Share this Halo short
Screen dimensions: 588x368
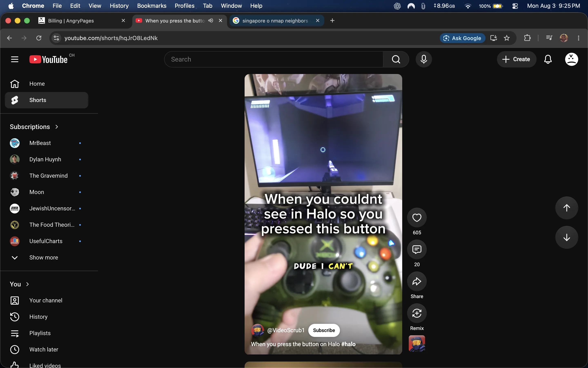tap(417, 281)
